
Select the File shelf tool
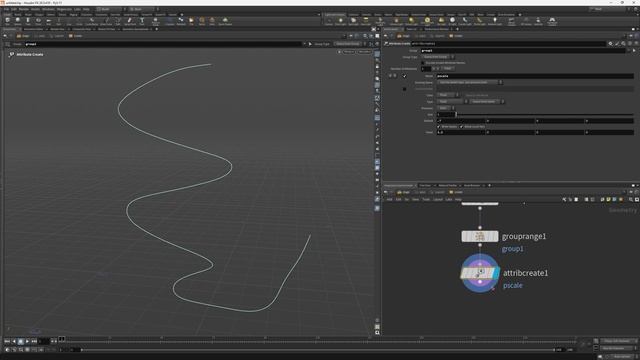(x=191, y=21)
